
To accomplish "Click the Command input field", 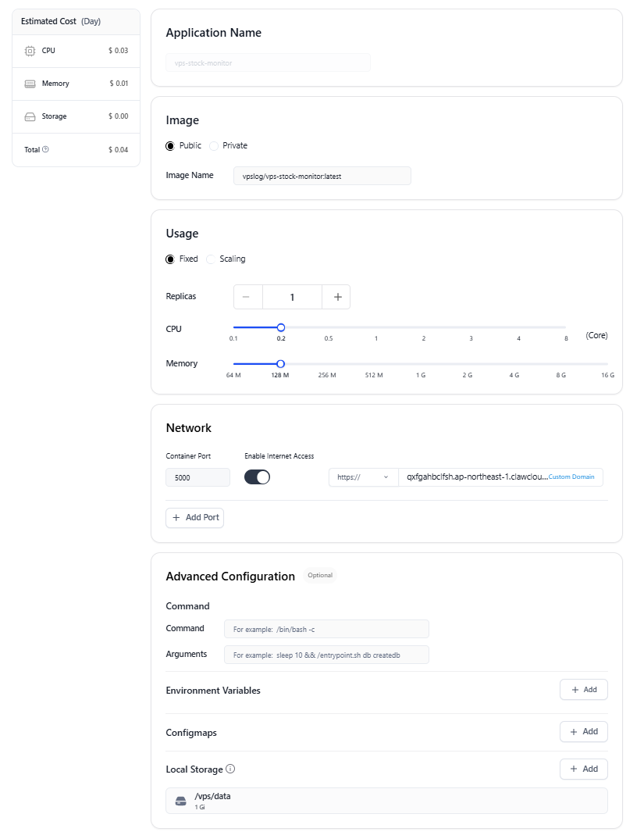I will [326, 630].
